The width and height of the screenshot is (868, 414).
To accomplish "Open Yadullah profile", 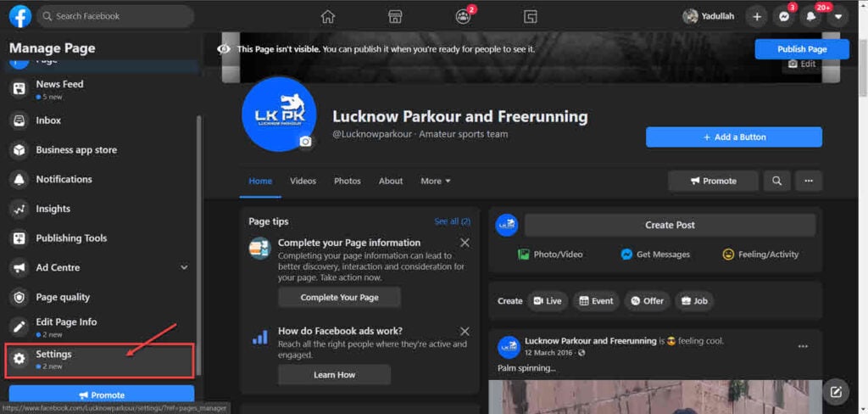I will (x=709, y=17).
